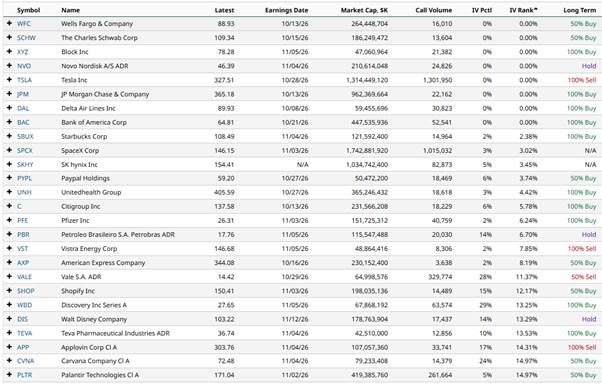Expand the TEVA row plus icon
602x384 pixels.
[x=9, y=333]
